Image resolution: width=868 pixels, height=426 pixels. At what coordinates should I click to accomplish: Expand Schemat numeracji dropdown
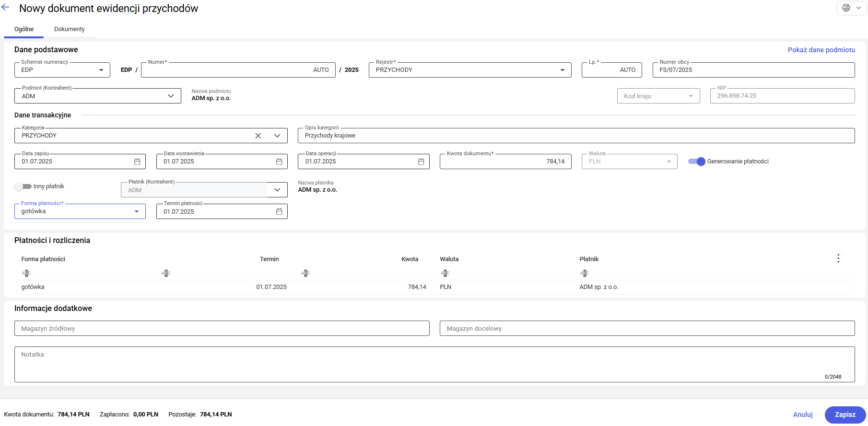tap(101, 70)
